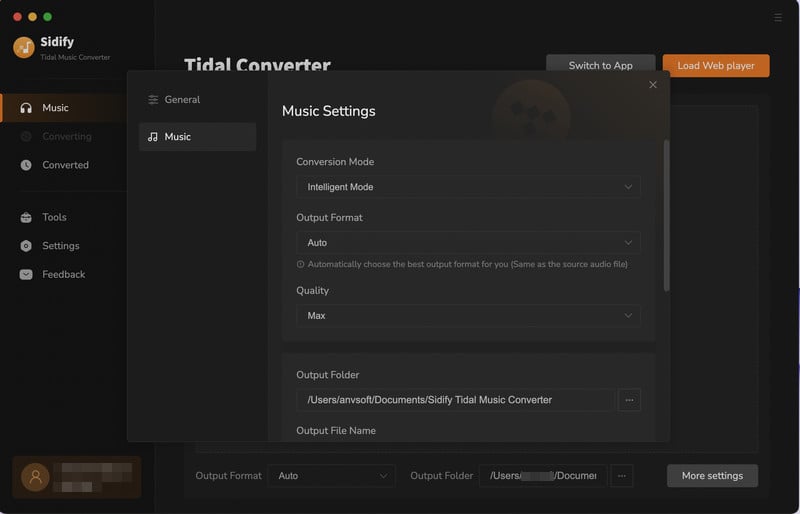Click the headphones icon beside Music in the sidebar
Image resolution: width=800 pixels, height=514 pixels.
point(26,108)
